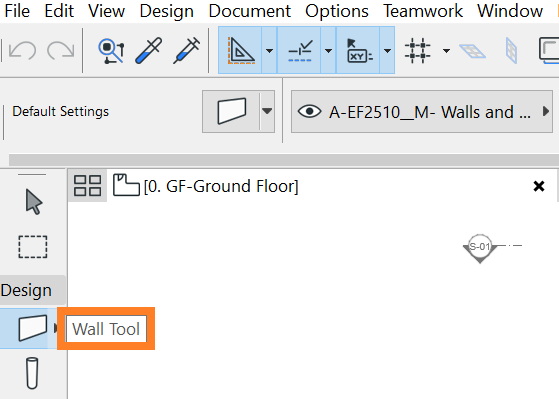
Task: Click the Redo arrow
Action: pyautogui.click(x=61, y=50)
